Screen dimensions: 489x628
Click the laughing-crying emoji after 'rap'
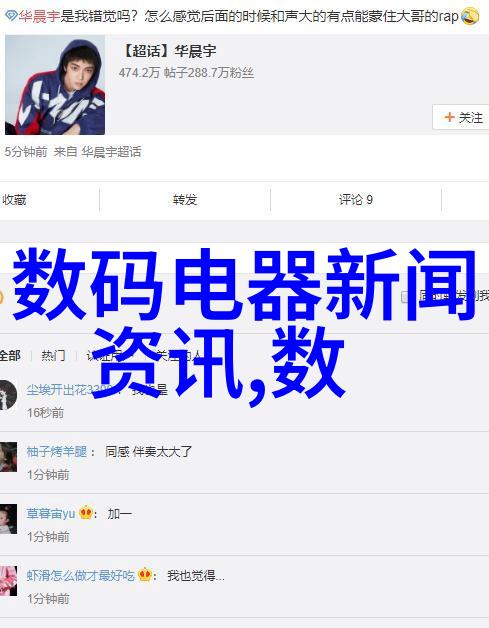(x=469, y=16)
